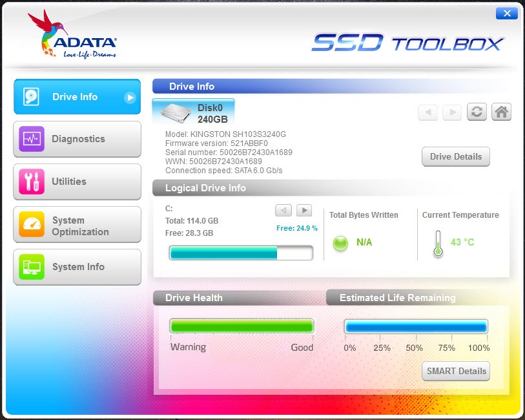
Task: Click Firmware version: 521ABBF0 text
Action: tap(216, 143)
